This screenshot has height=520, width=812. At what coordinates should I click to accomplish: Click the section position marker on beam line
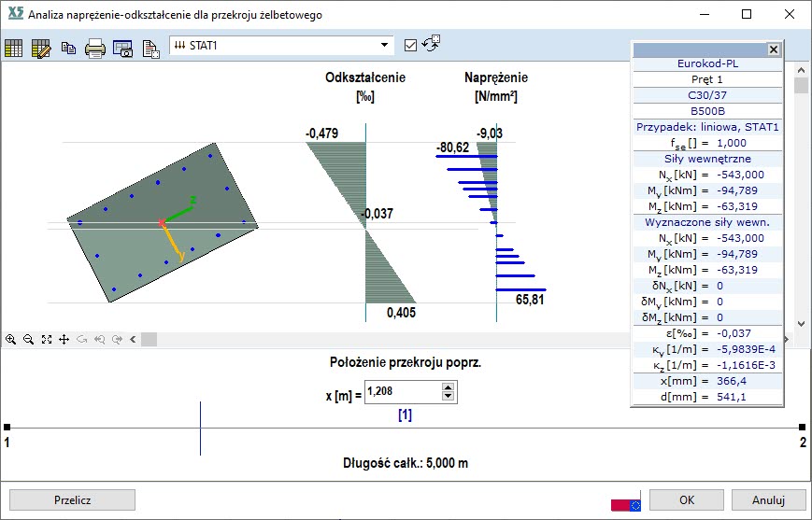tap(201, 429)
